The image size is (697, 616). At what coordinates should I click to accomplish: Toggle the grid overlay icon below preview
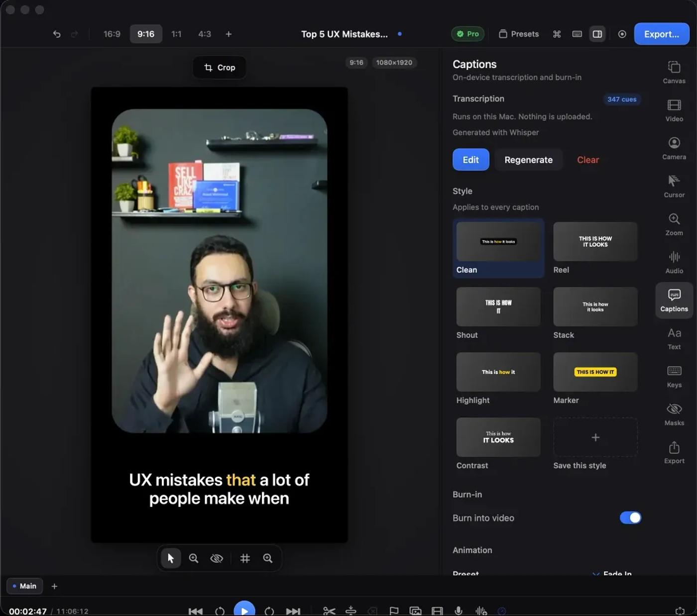[x=245, y=558]
